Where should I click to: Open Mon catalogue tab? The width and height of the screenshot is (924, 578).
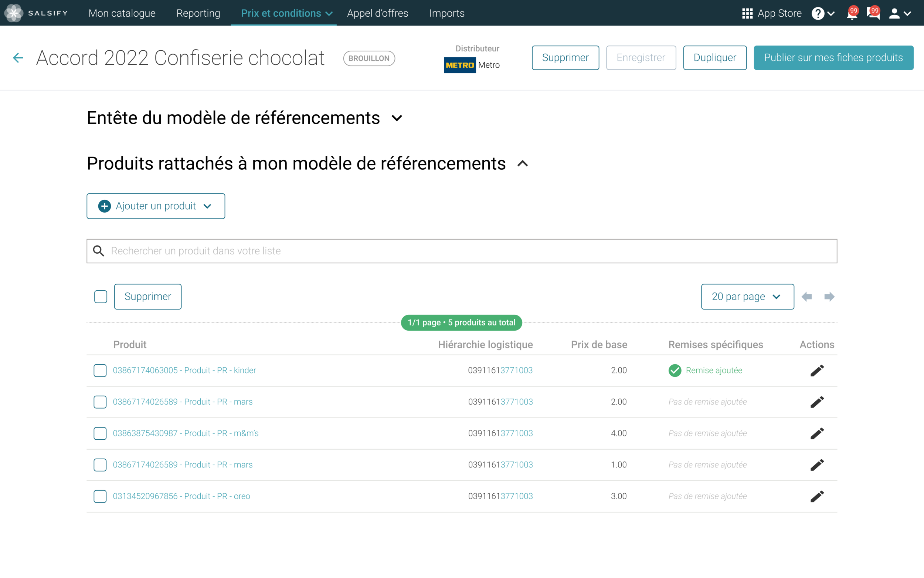pos(122,13)
